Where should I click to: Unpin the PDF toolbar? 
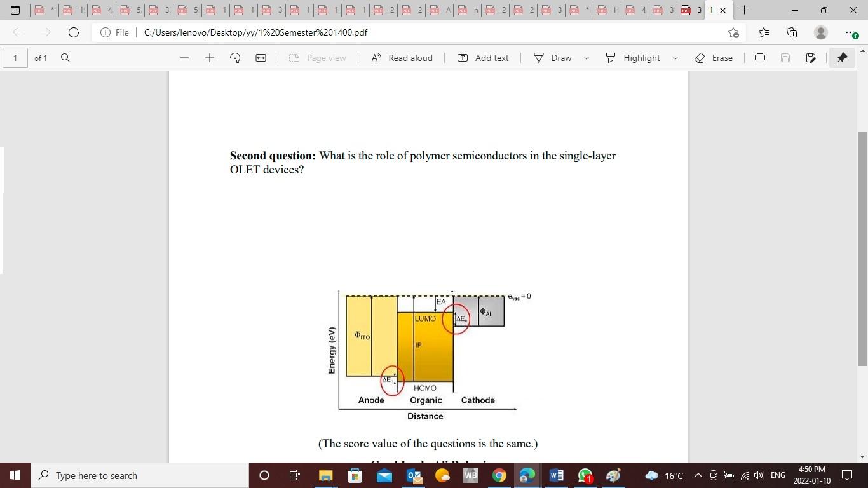pyautogui.click(x=842, y=58)
